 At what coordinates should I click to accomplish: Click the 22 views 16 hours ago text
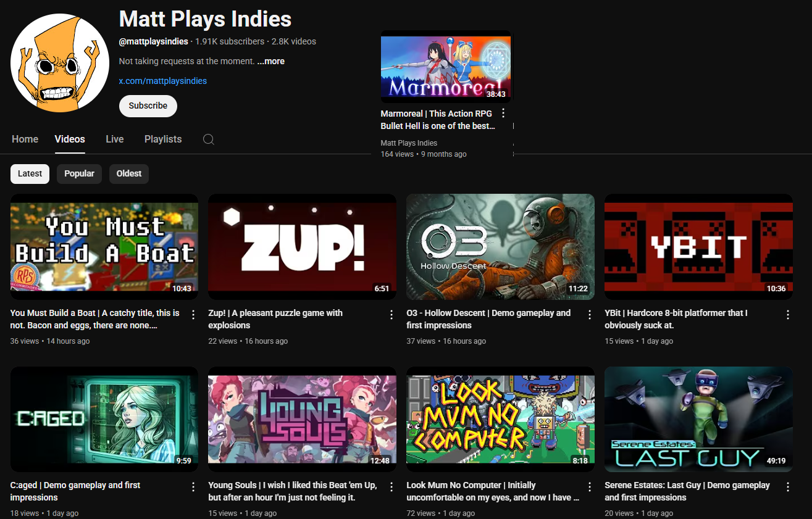coord(248,341)
